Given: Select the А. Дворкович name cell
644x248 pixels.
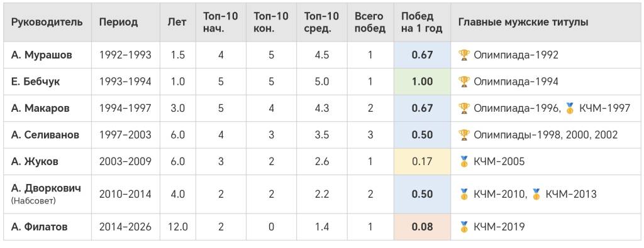Looking at the screenshot, I should coord(47,194).
